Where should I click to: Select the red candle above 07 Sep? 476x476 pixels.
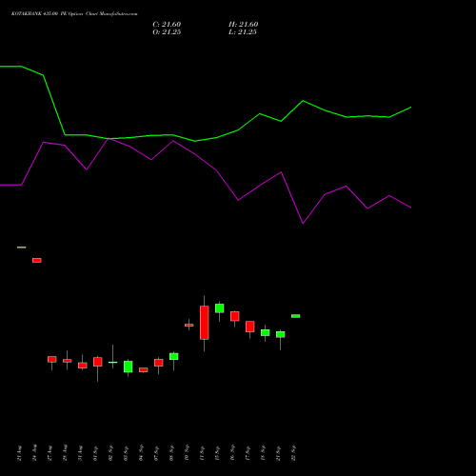[159, 363]
